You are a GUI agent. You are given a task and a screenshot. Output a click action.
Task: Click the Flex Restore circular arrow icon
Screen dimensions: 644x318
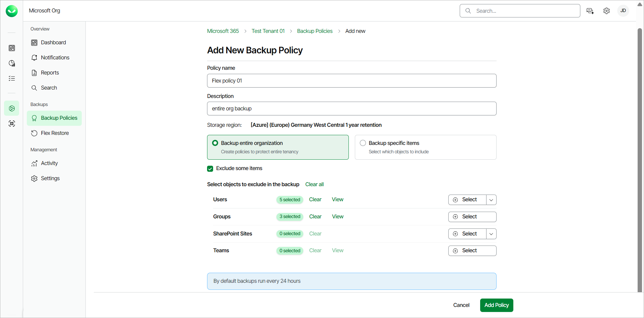point(34,133)
